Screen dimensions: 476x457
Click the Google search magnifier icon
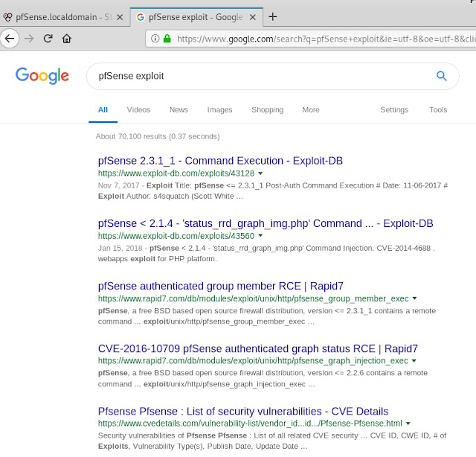441,76
